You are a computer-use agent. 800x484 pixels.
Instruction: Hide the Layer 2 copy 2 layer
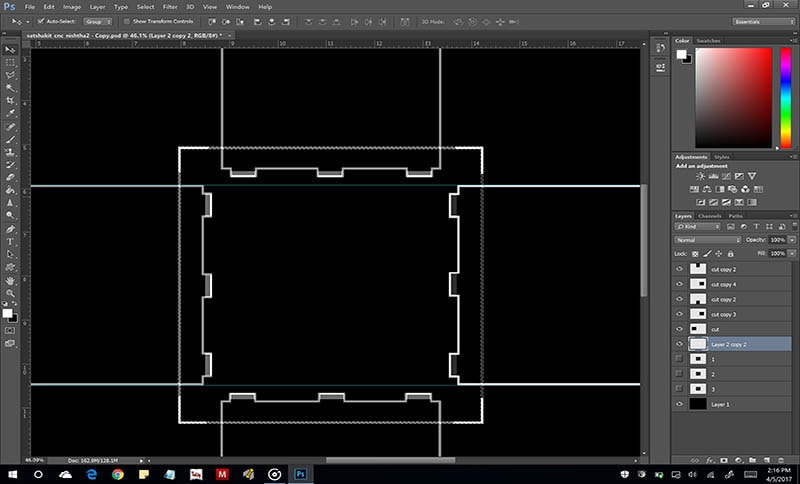point(679,344)
